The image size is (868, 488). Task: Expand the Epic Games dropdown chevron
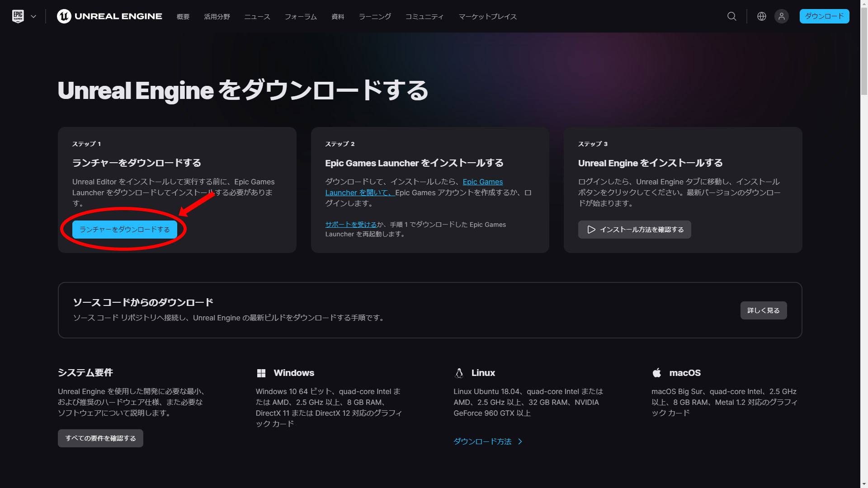pos(33,16)
